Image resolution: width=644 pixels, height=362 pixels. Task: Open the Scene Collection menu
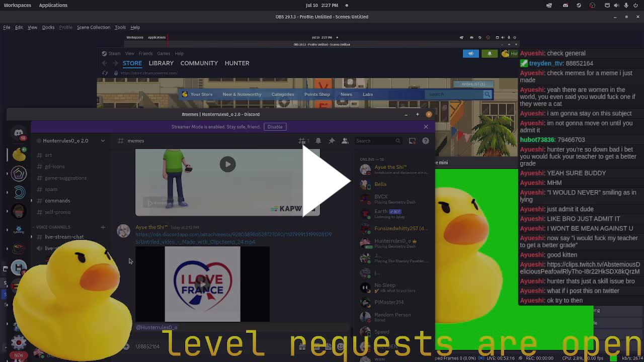click(x=93, y=27)
